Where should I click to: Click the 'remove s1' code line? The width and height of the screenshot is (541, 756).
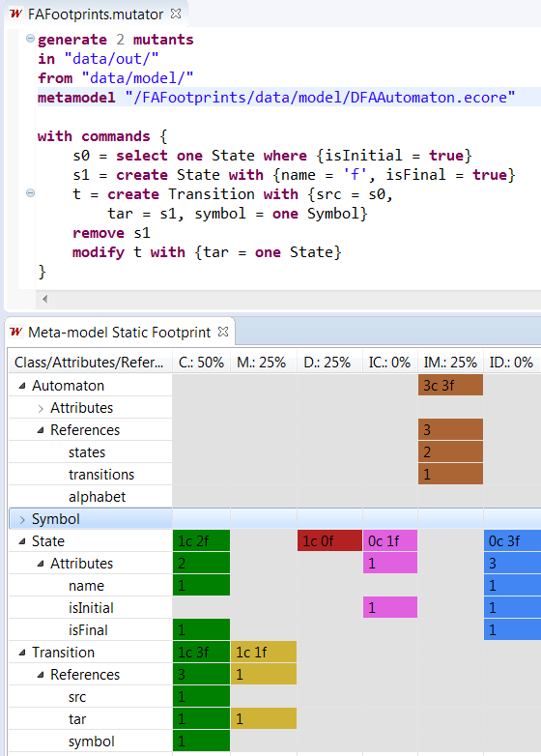(111, 233)
